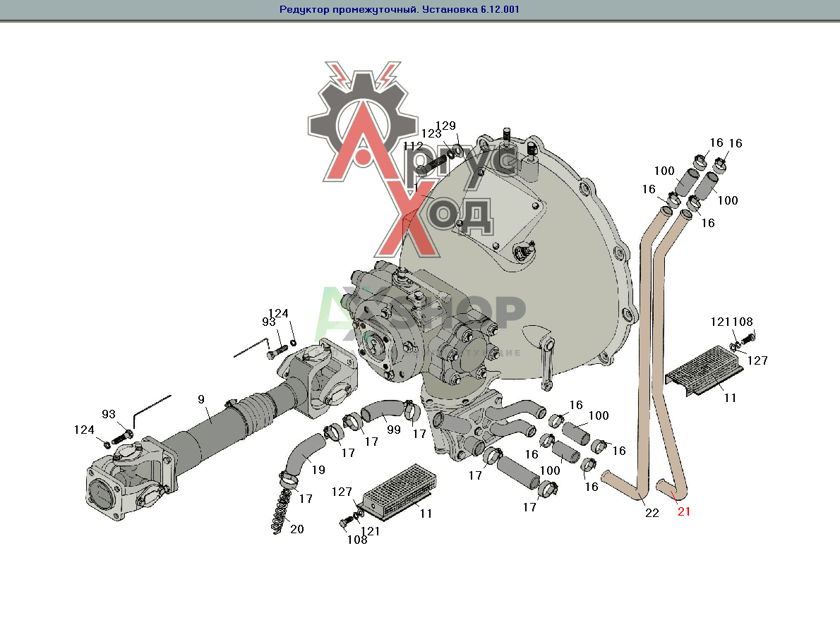Click the right-side grated step plate
Screen dimensions: 840x644
703,368
